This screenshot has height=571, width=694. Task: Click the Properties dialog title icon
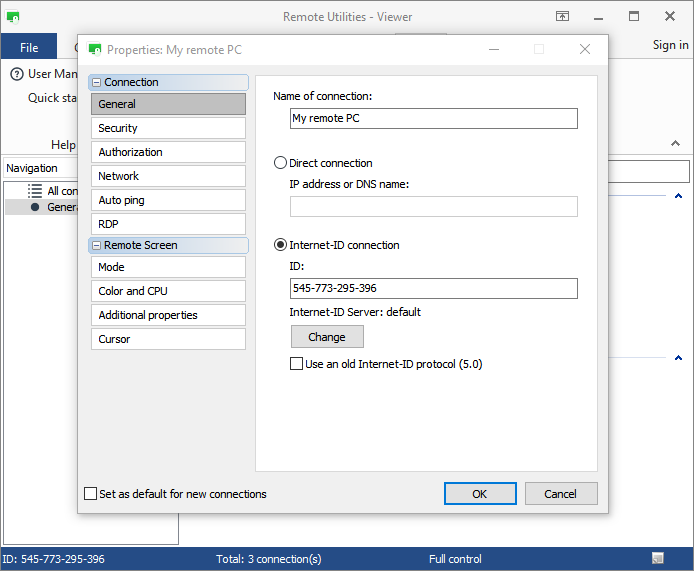pyautogui.click(x=94, y=49)
